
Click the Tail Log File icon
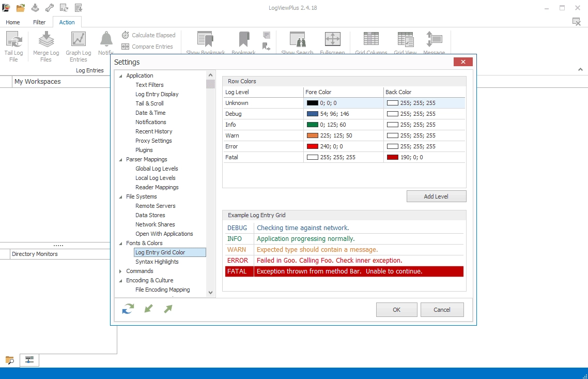point(14,39)
